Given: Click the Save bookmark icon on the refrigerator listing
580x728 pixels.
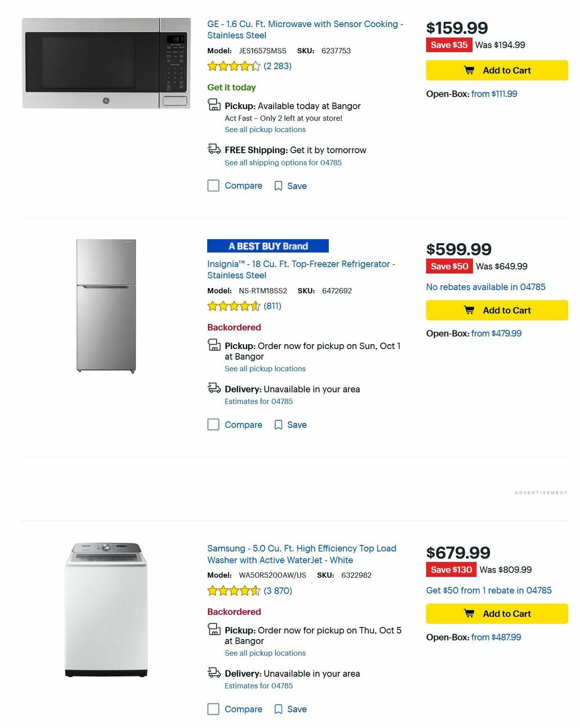Looking at the screenshot, I should point(278,424).
